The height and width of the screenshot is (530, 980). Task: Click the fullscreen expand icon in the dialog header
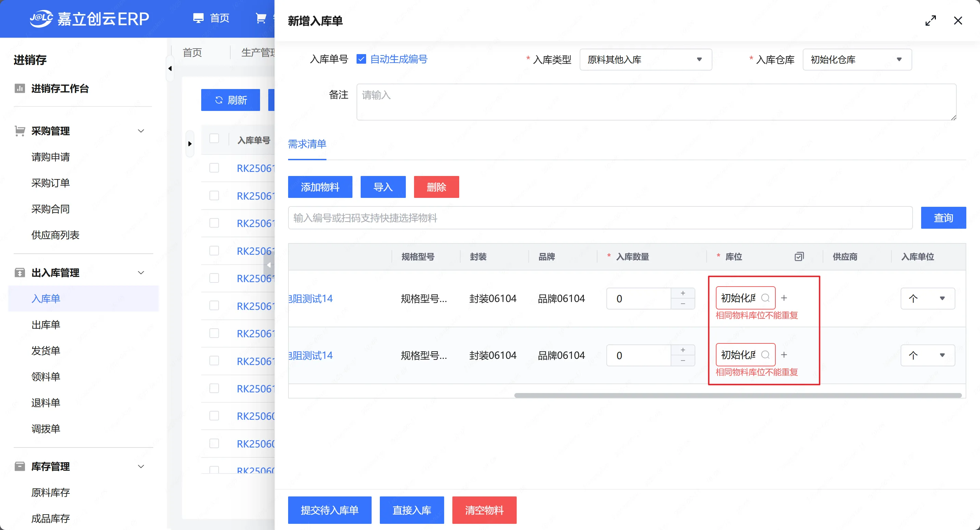click(930, 21)
